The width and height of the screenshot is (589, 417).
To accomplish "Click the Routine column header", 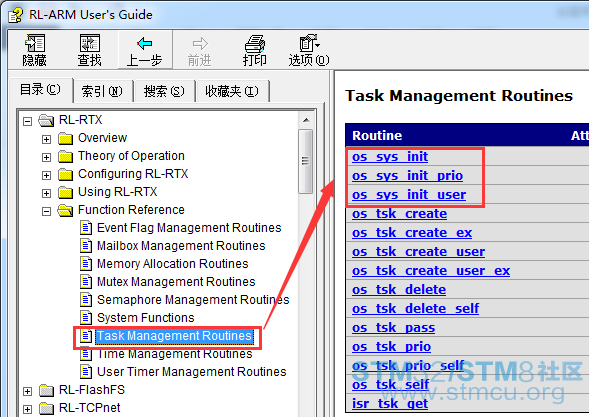I will point(377,136).
